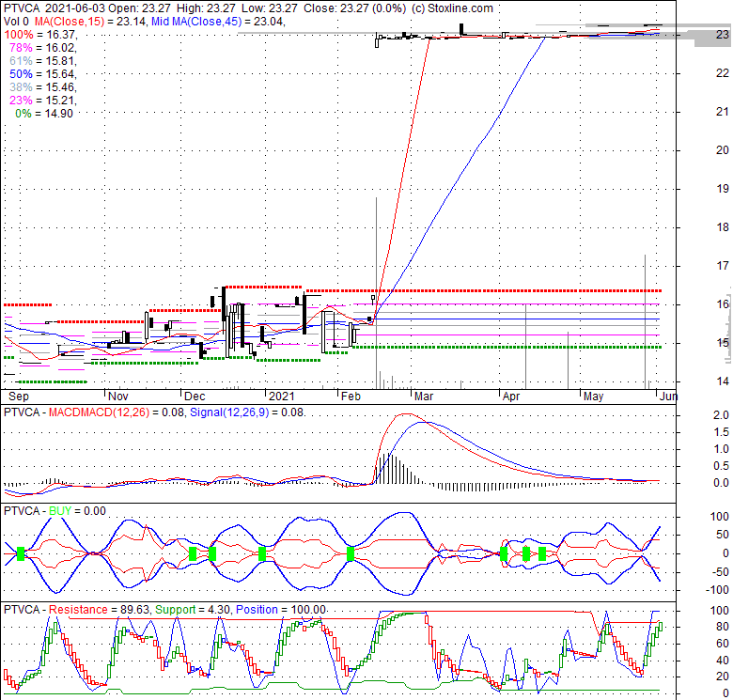733x700 pixels.
Task: Click the 100% = 16.37 Fibonacci level
Action: pyautogui.click(x=39, y=35)
